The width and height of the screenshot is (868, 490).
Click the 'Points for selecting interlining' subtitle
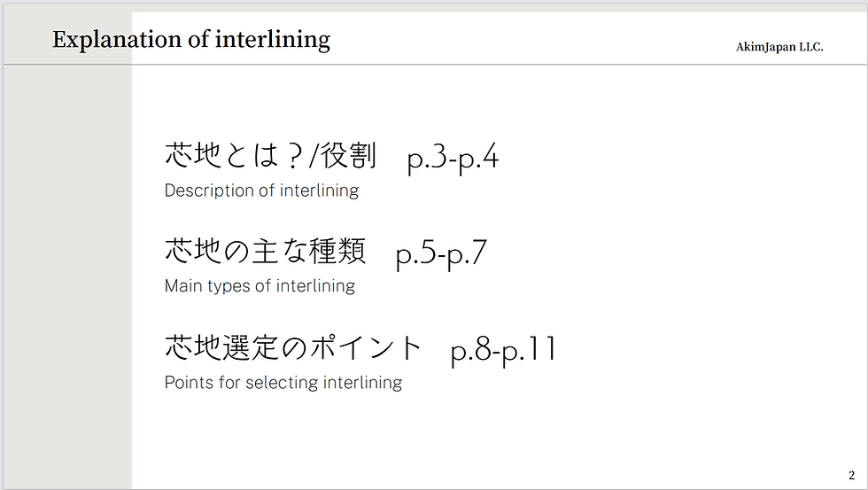[x=283, y=383]
